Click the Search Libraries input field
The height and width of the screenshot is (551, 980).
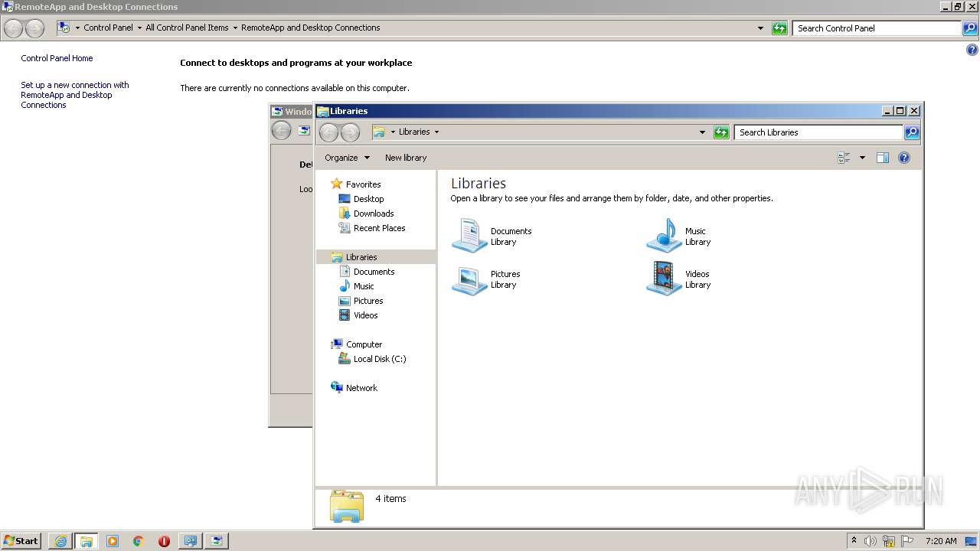tap(818, 132)
